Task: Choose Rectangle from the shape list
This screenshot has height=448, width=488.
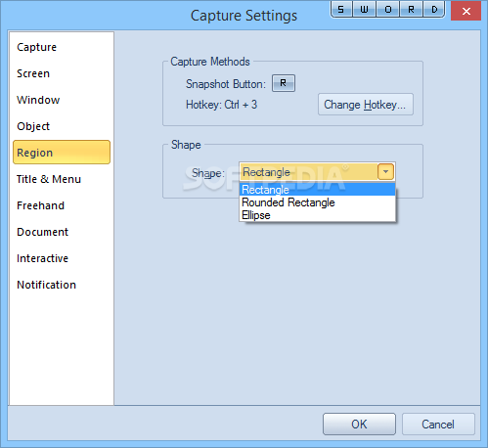Action: pyautogui.click(x=317, y=190)
